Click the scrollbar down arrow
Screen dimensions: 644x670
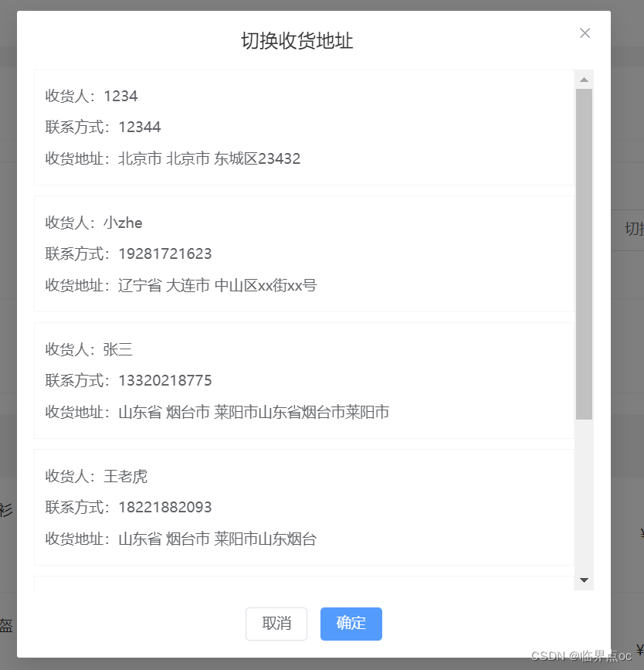(585, 580)
